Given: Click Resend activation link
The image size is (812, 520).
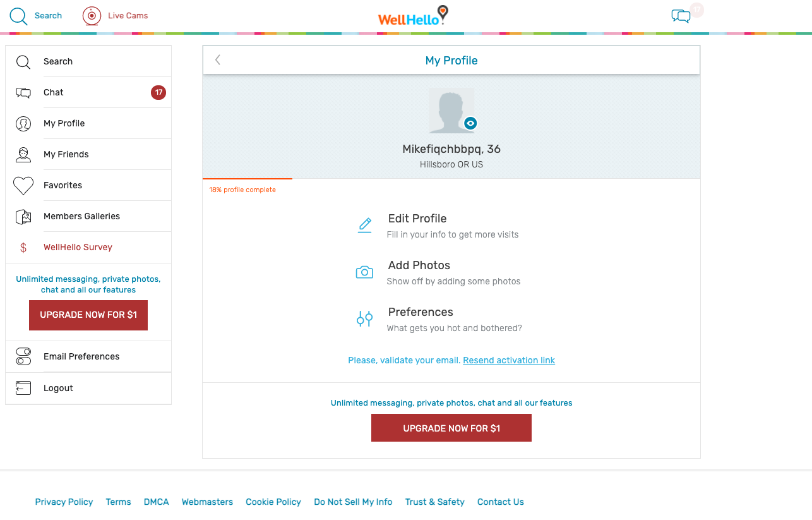Looking at the screenshot, I should click(509, 360).
